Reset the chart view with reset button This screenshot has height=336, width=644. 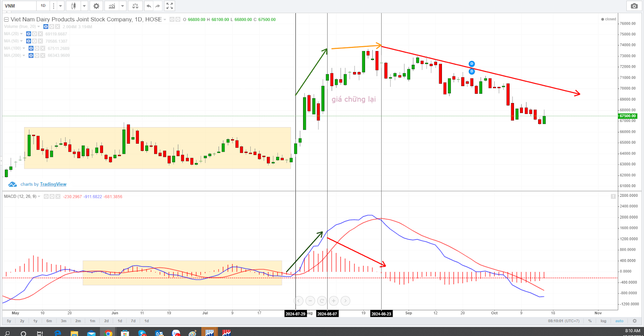322,301
